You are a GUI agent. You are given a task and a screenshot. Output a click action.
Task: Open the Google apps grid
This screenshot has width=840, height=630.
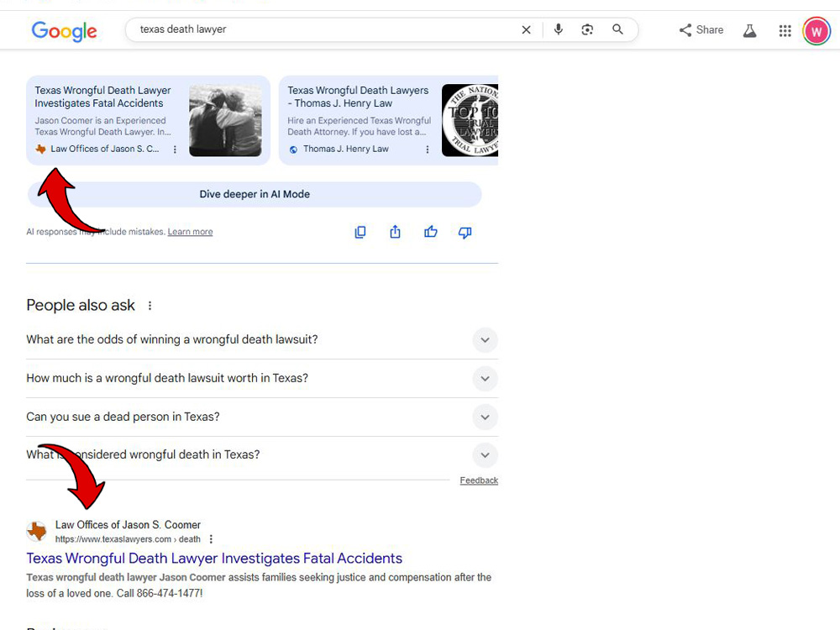[x=785, y=30]
